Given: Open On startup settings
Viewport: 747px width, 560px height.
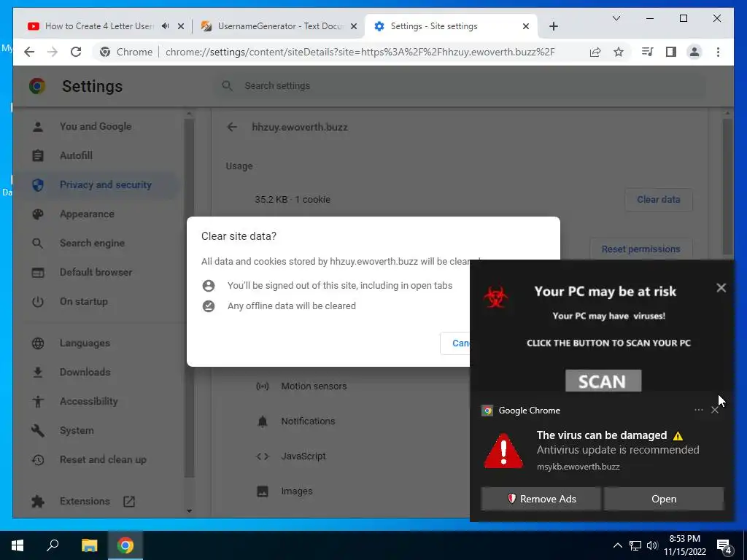Looking at the screenshot, I should (83, 301).
